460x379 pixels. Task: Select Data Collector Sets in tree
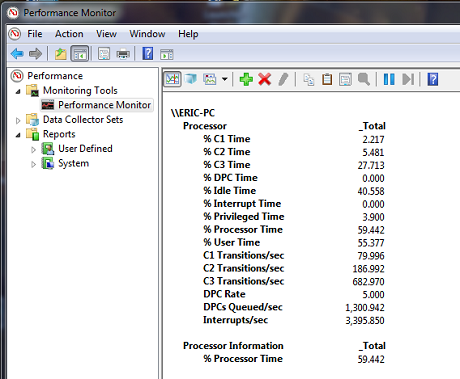(83, 119)
